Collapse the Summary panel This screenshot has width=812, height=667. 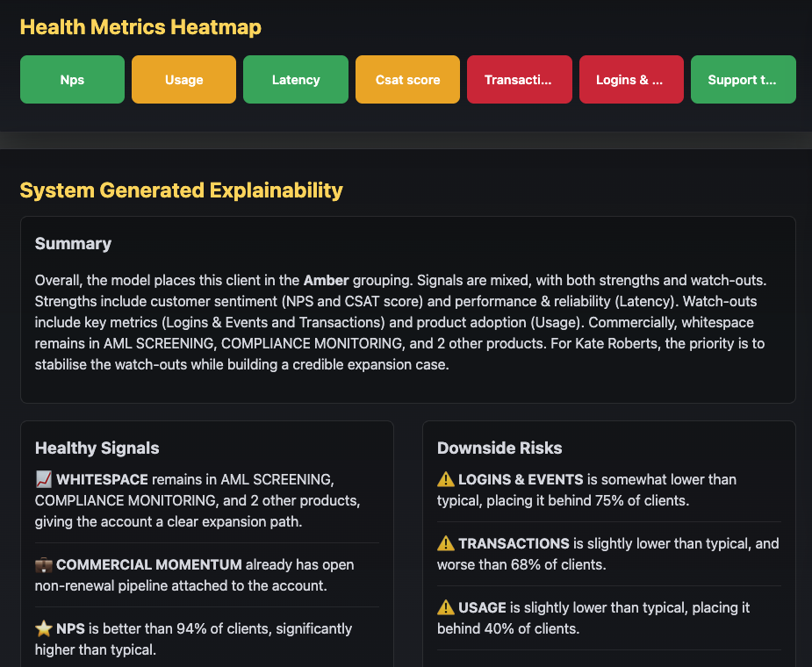pyautogui.click(x=73, y=243)
